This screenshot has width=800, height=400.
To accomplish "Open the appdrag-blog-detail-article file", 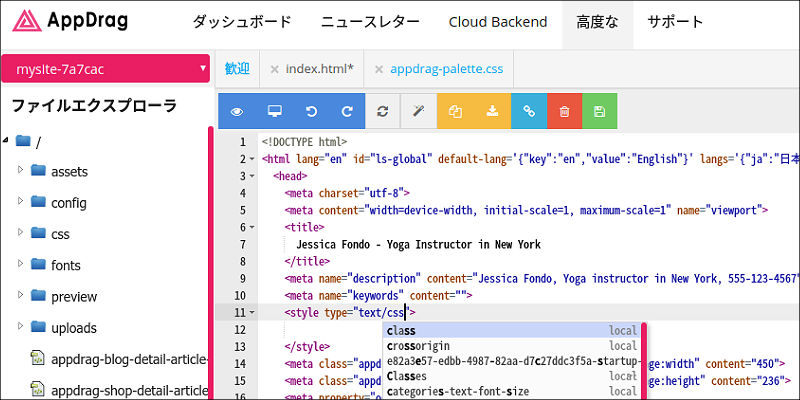I will click(x=119, y=359).
